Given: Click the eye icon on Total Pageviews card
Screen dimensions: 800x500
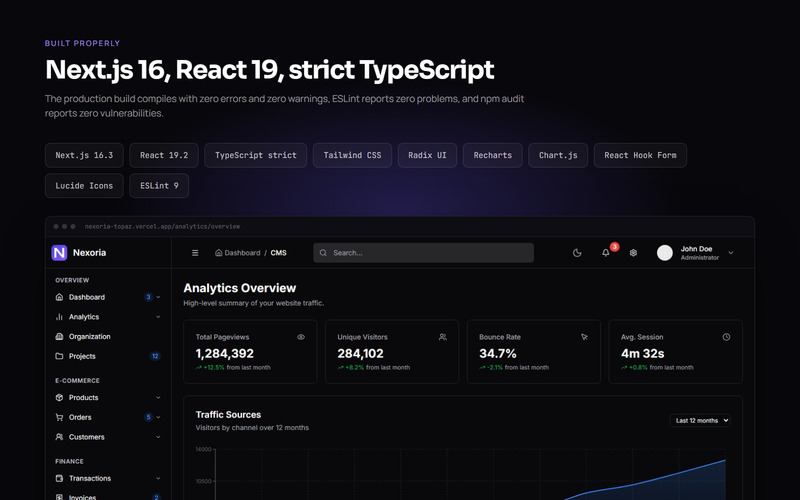Looking at the screenshot, I should 301,337.
